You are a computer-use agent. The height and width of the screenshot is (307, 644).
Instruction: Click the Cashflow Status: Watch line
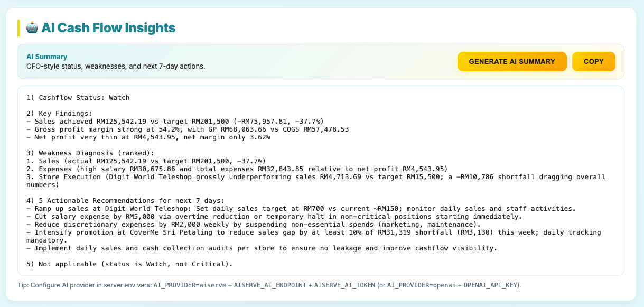pyautogui.click(x=78, y=98)
